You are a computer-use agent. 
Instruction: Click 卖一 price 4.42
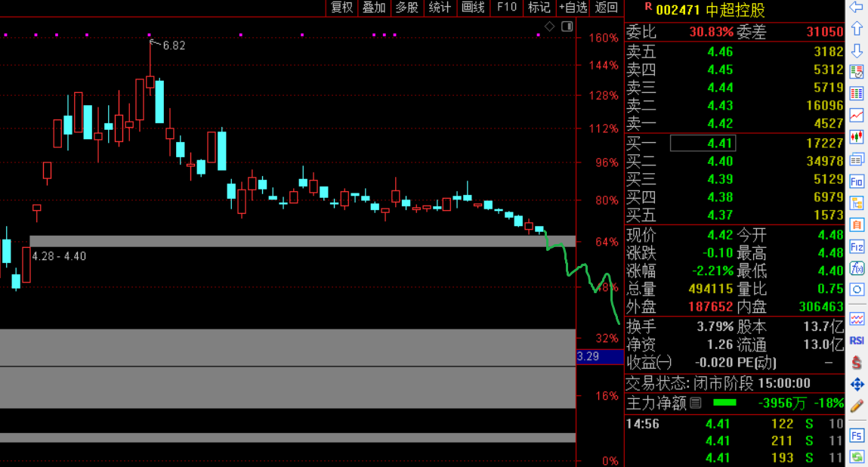(x=720, y=123)
